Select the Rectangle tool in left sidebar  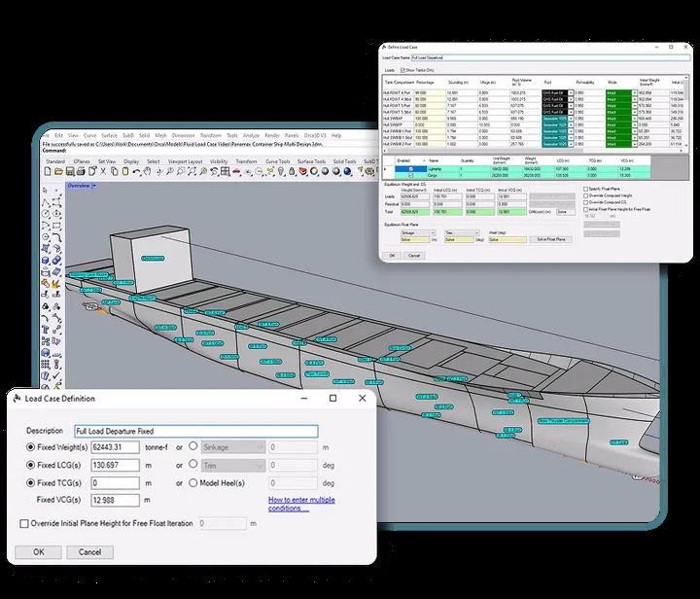click(x=56, y=226)
